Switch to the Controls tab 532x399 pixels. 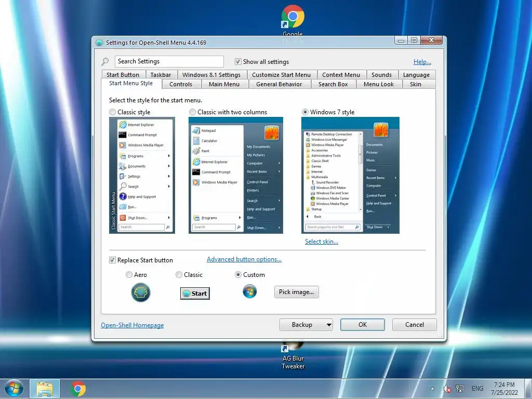coord(181,84)
